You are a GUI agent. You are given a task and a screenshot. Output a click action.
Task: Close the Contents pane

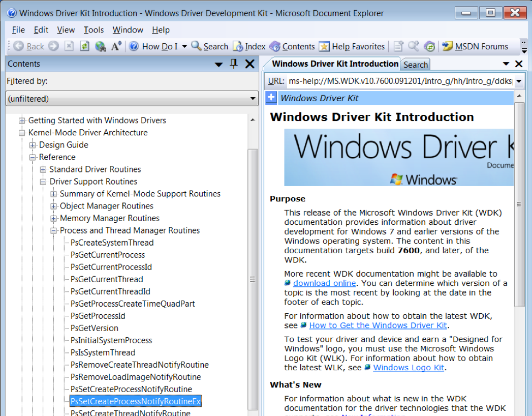249,64
